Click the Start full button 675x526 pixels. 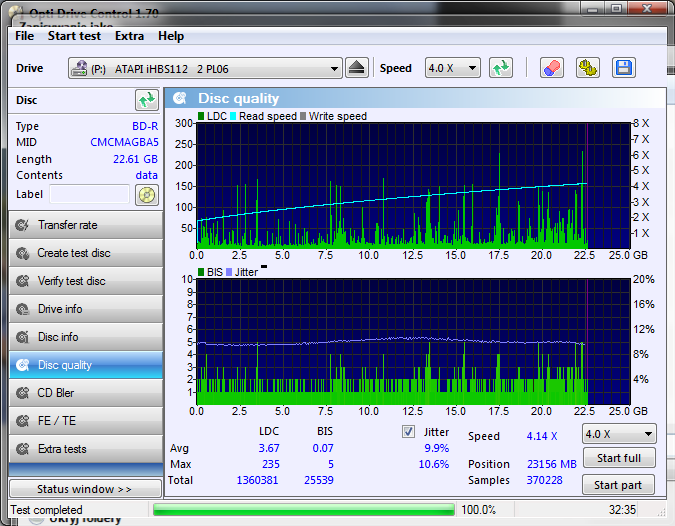pos(619,458)
